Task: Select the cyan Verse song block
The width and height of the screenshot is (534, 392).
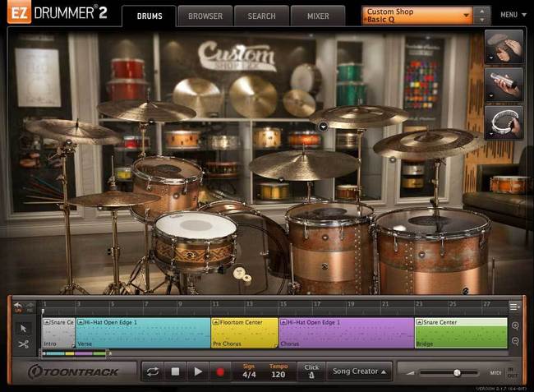Action: coord(143,333)
